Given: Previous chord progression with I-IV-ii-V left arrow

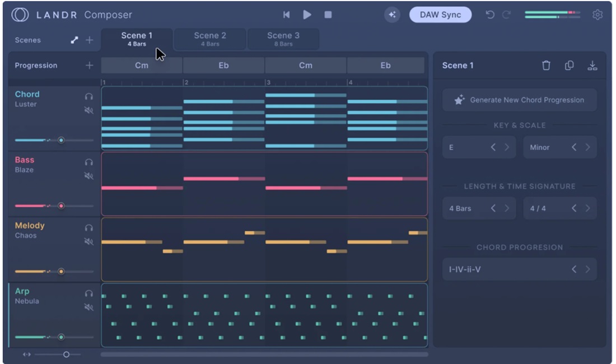Looking at the screenshot, I should 574,269.
